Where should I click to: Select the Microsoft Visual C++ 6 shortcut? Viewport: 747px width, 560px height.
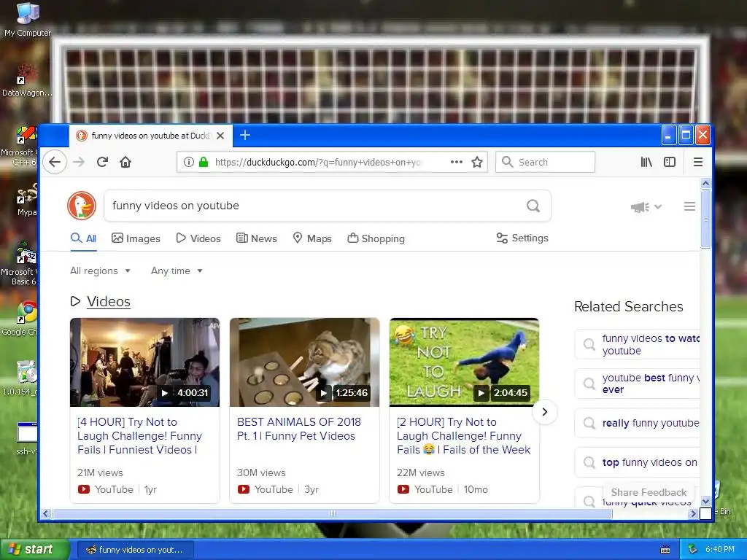(20, 145)
